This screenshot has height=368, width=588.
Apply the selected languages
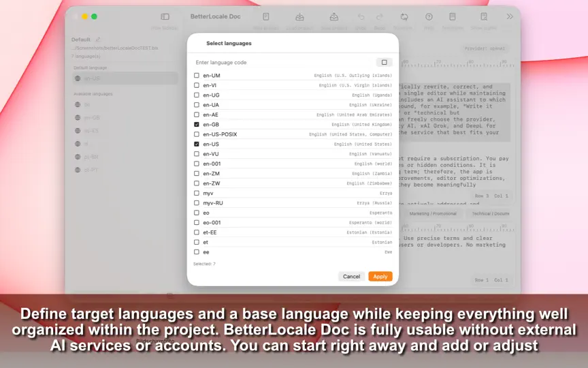click(380, 277)
